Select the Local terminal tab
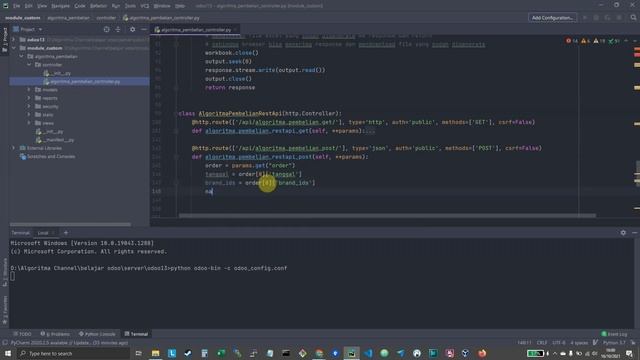 click(43, 233)
